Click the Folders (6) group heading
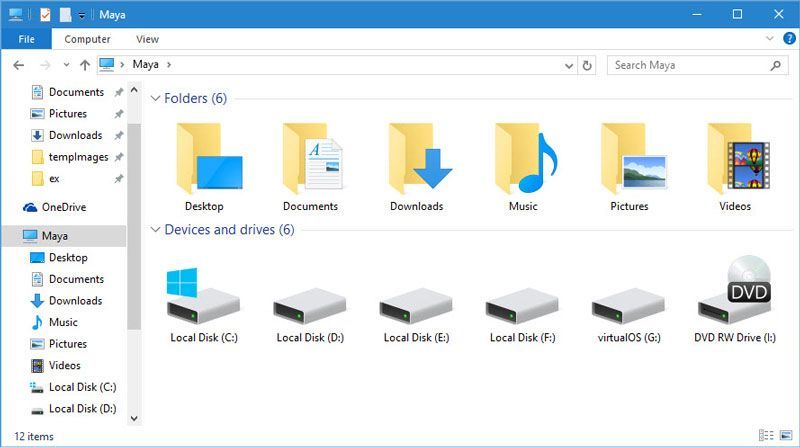The height and width of the screenshot is (447, 800). coord(195,98)
